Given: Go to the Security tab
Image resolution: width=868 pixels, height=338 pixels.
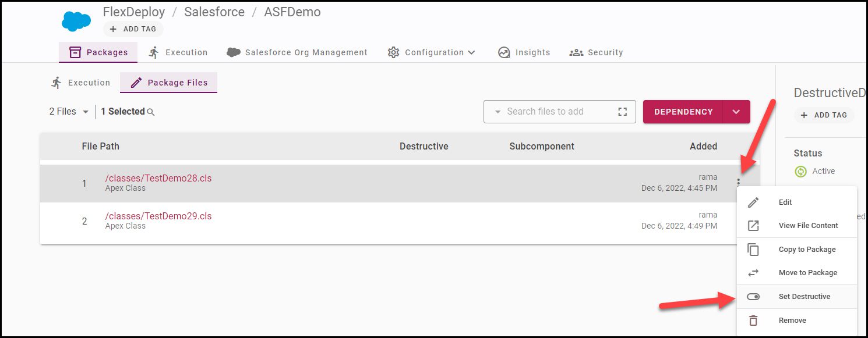Looking at the screenshot, I should (596, 52).
